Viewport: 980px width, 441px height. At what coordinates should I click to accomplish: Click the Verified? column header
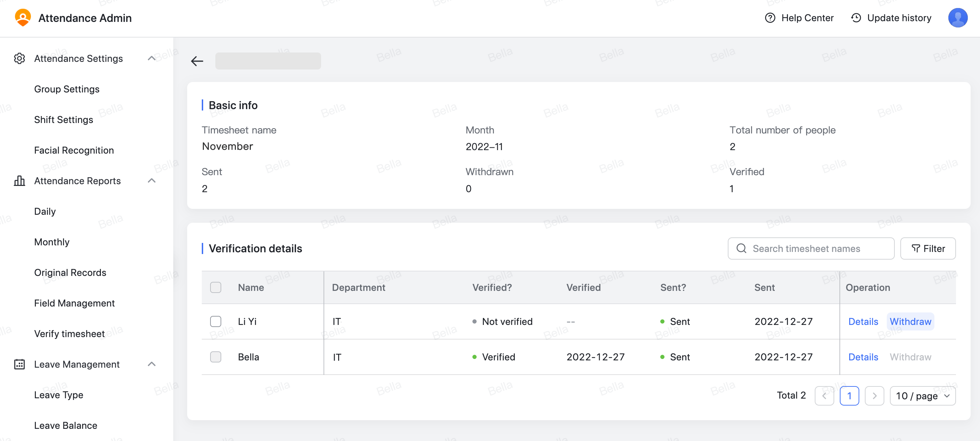click(492, 287)
